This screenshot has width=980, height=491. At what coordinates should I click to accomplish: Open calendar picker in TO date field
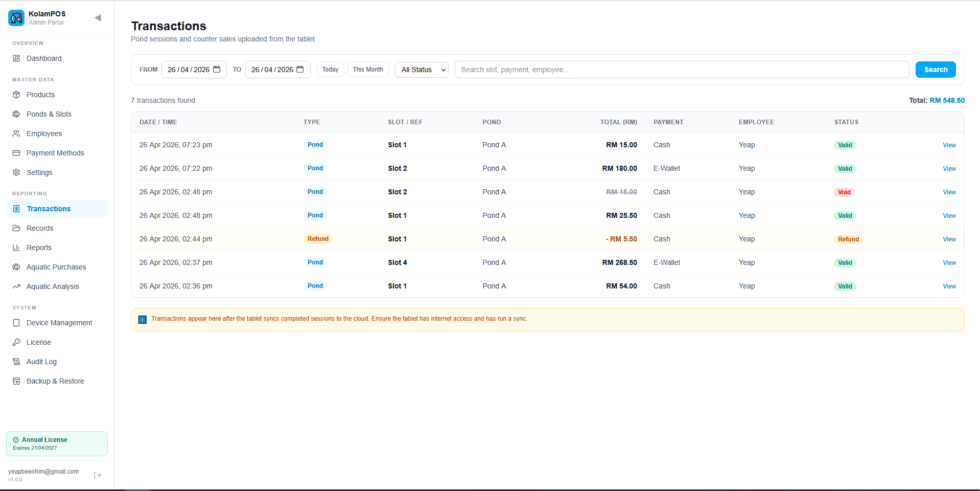300,70
